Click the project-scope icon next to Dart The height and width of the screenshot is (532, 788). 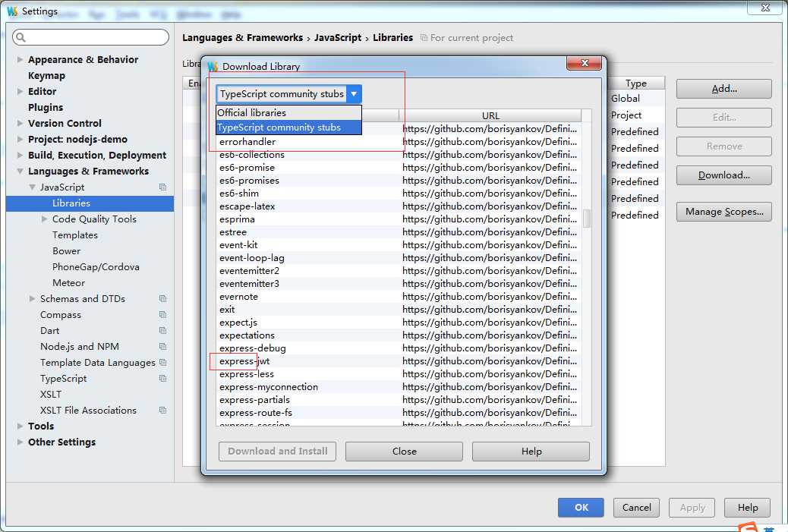(x=162, y=331)
